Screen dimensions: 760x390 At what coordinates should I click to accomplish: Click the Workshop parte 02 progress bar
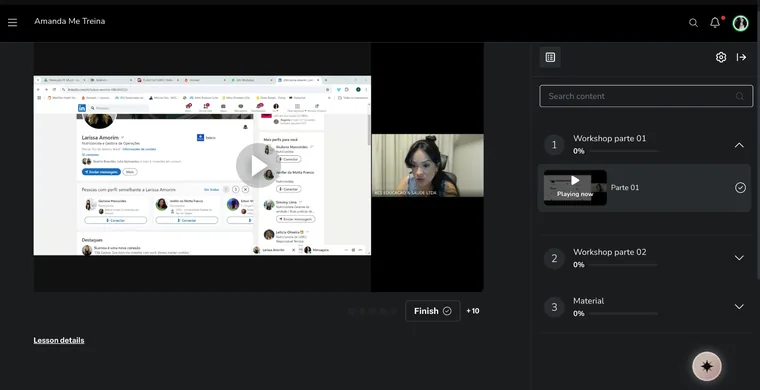(623, 265)
